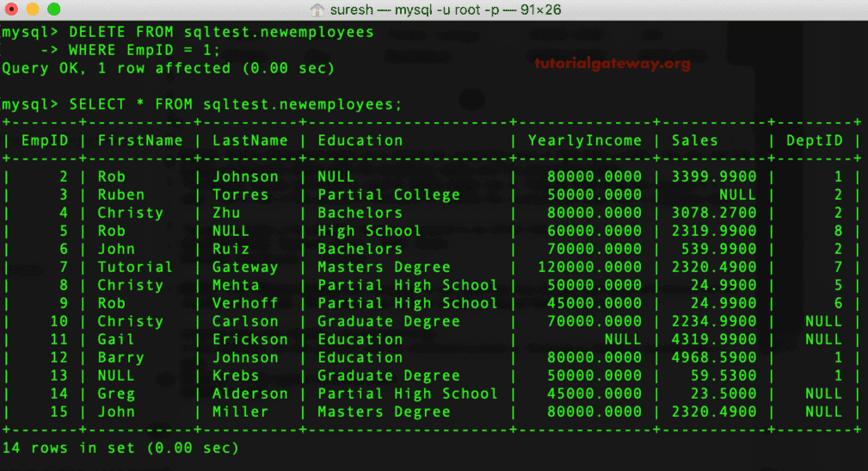Click the home folder icon in title bar
Image resolution: width=868 pixels, height=471 pixels.
pos(317,9)
